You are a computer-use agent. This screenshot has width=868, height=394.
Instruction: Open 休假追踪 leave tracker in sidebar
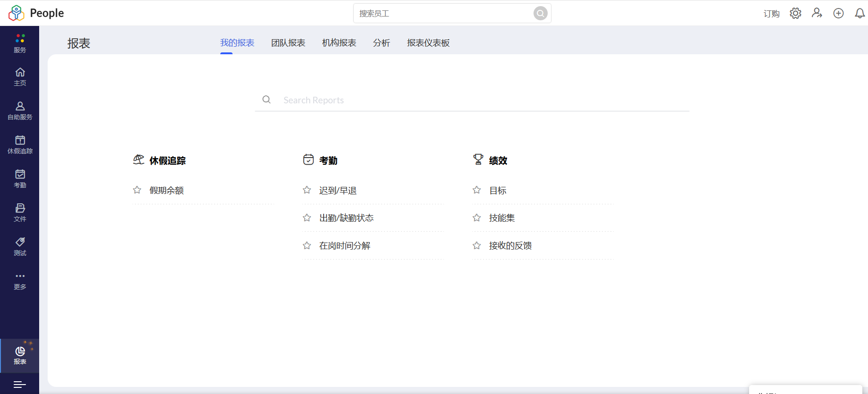point(20,145)
